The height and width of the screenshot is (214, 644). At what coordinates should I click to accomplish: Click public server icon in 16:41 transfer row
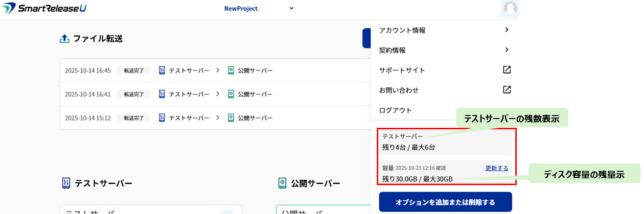coord(231,94)
